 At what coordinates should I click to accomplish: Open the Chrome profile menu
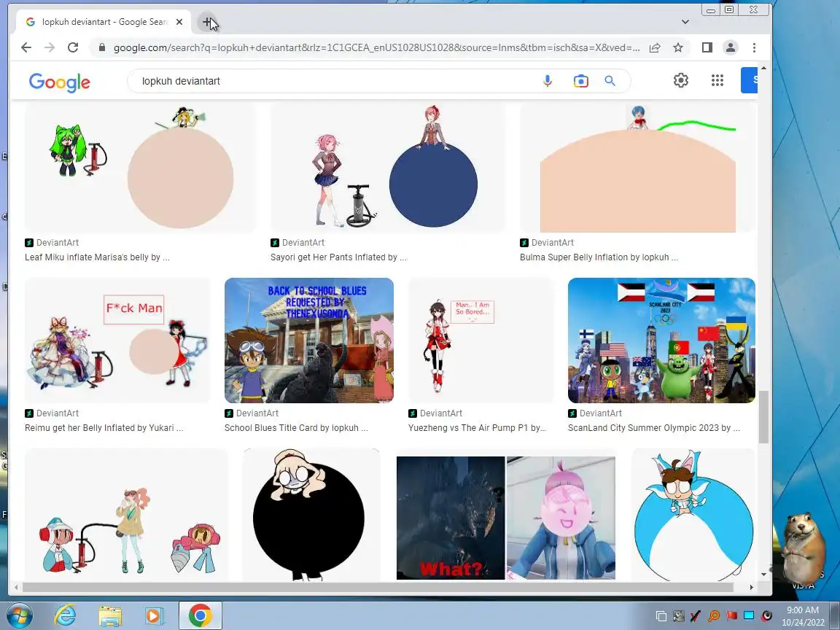click(x=730, y=47)
